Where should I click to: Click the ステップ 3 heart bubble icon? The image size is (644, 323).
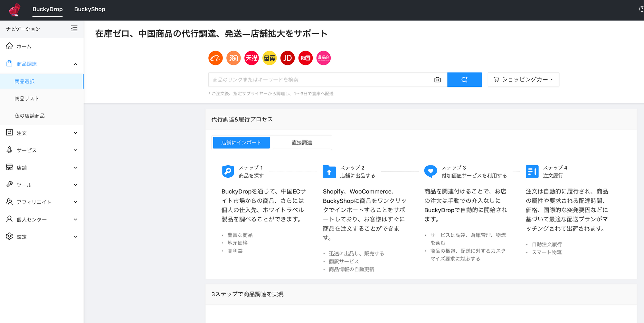[431, 171]
